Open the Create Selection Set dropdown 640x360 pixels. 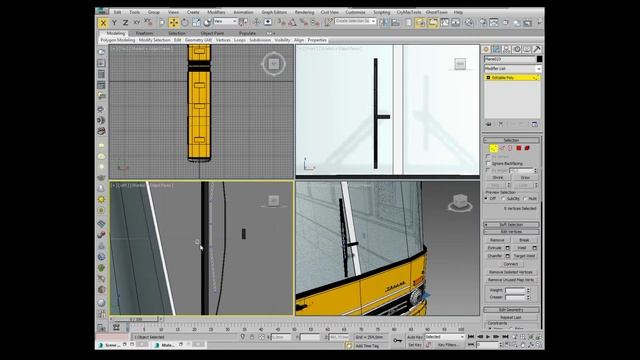coord(356,21)
